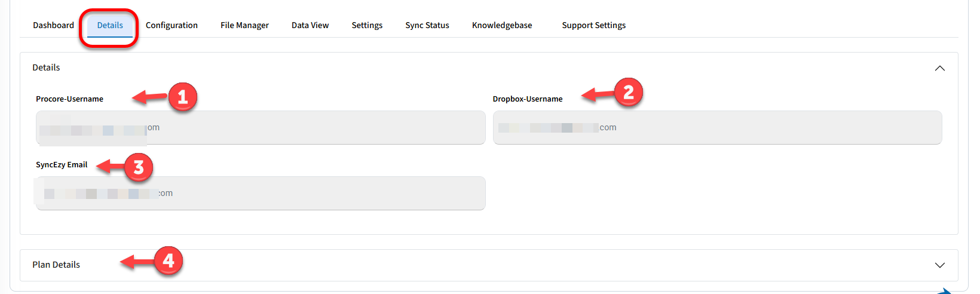Screen dimensions: 980x294
Task: Click the red circle badge numbered 2
Action: (628, 93)
